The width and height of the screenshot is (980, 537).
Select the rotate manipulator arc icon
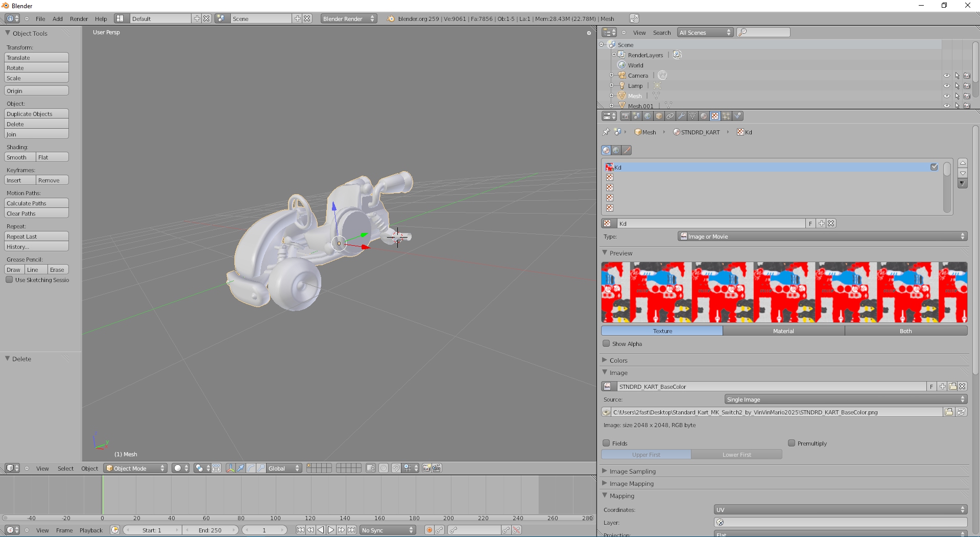pos(251,468)
